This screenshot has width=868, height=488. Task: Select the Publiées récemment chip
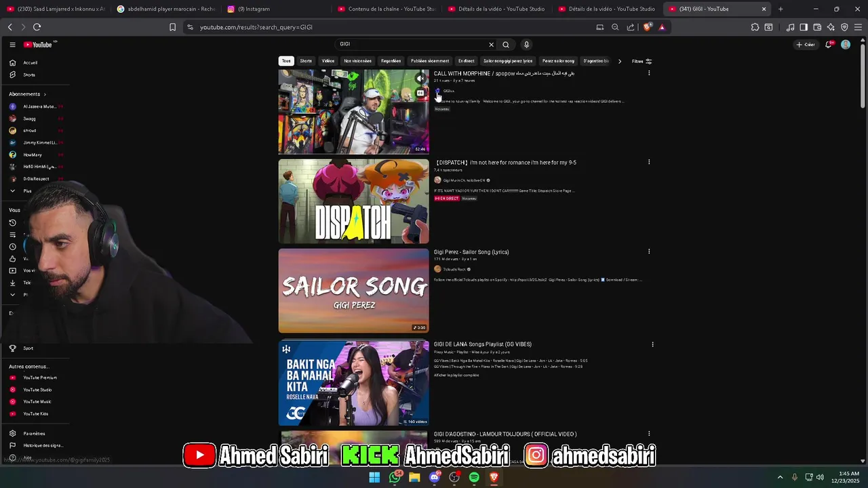pyautogui.click(x=430, y=61)
